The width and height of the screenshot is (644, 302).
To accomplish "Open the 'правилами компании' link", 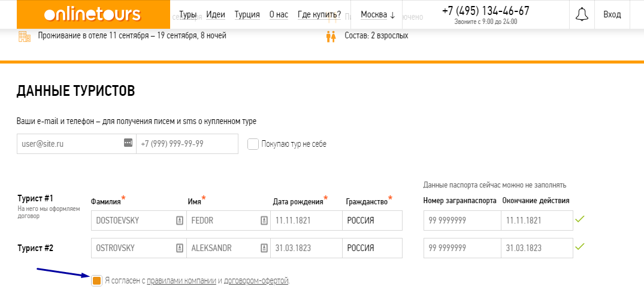I will coord(181,280).
